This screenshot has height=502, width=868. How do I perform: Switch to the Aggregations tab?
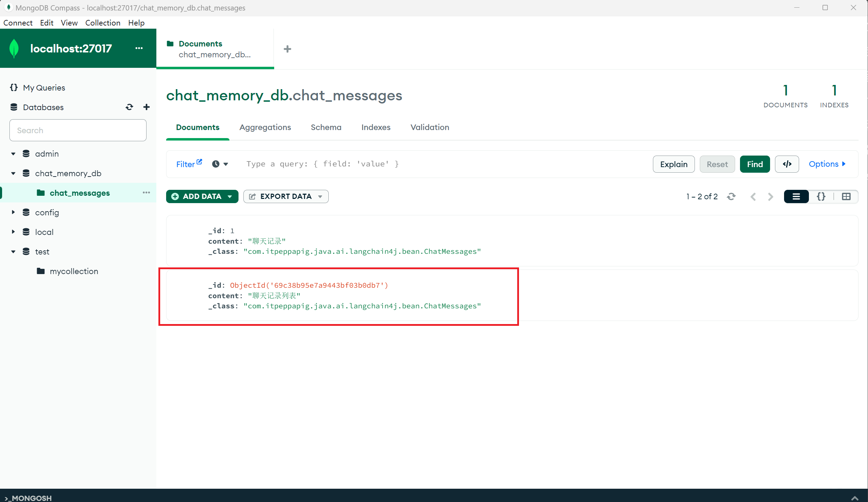(x=265, y=127)
